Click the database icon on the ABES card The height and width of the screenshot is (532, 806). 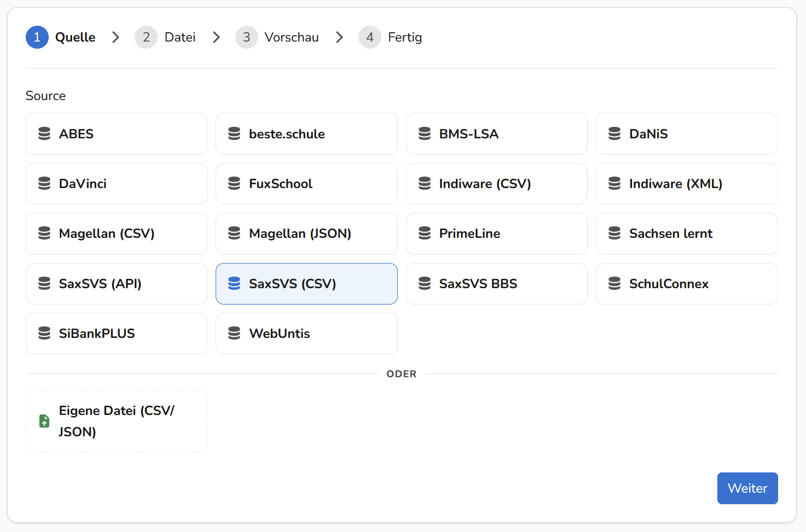click(x=44, y=134)
